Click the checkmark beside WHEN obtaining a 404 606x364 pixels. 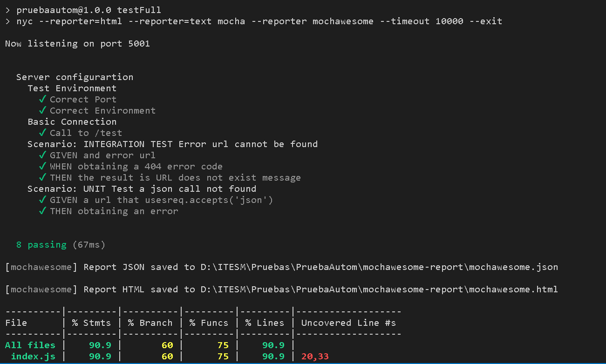click(42, 166)
